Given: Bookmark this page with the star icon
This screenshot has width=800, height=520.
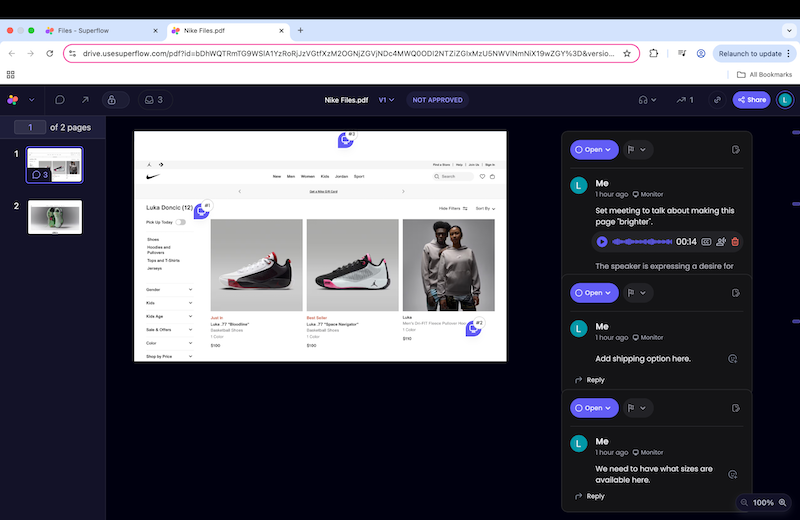Looking at the screenshot, I should pos(627,54).
